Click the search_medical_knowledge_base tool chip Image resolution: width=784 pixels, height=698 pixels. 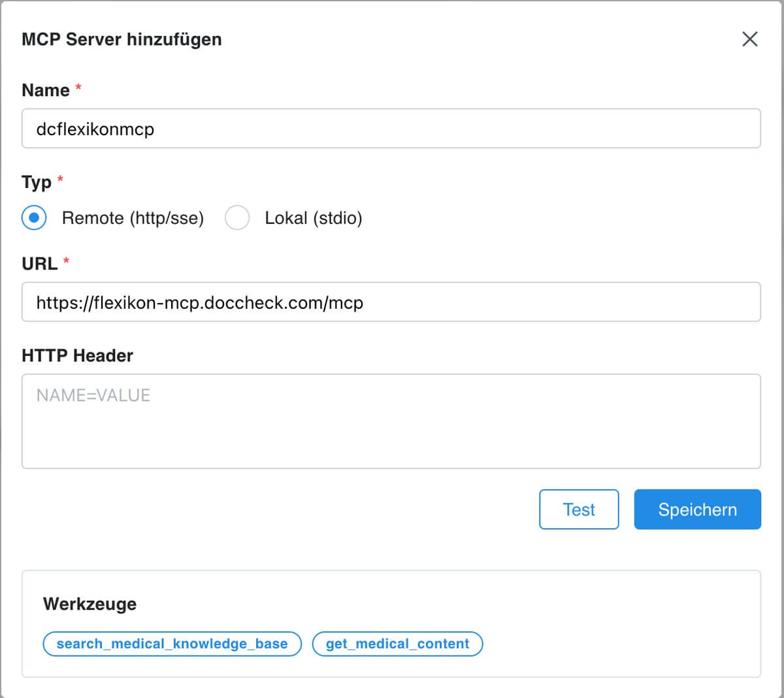point(171,644)
